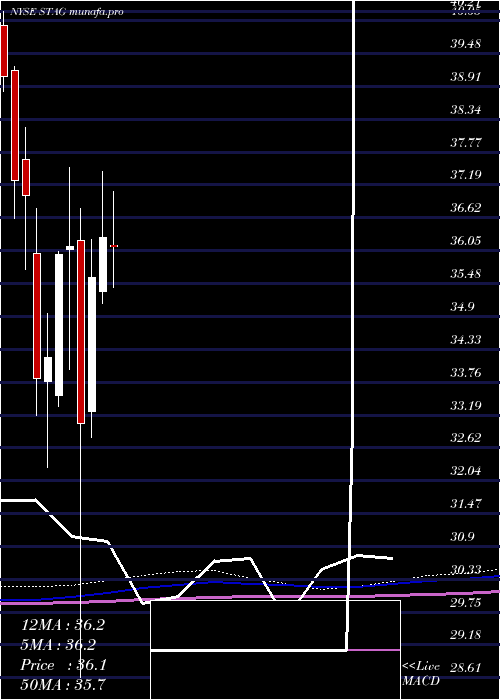This screenshot has width=500, height=700.
Task: Select the 32.04 price axis label
Action: pyautogui.click(x=466, y=471)
